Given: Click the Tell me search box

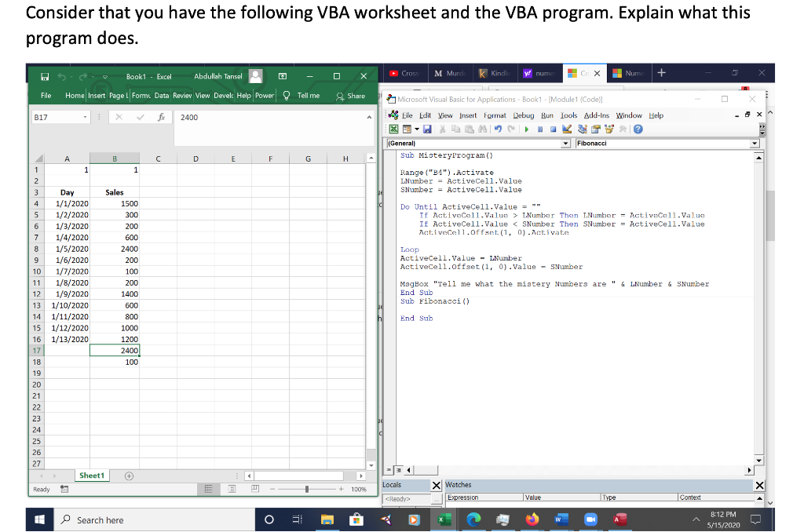Looking at the screenshot, I should (x=302, y=96).
